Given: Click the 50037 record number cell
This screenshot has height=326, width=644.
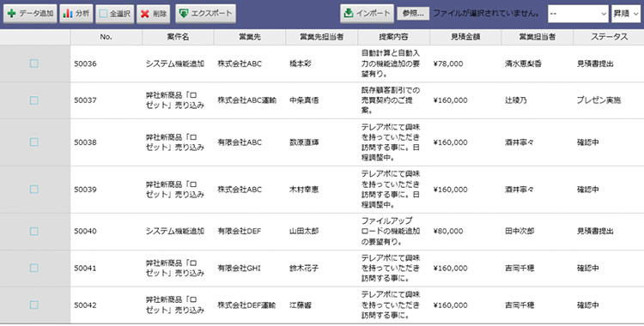Looking at the screenshot, I should click(85, 100).
